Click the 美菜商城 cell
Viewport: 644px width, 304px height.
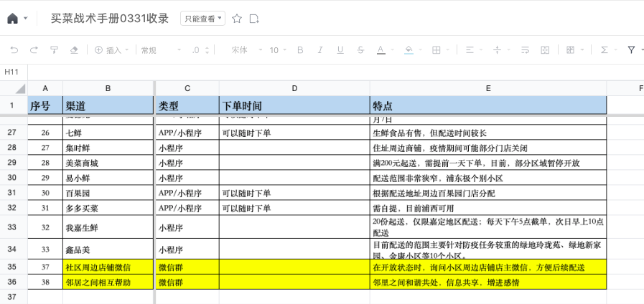(108, 163)
